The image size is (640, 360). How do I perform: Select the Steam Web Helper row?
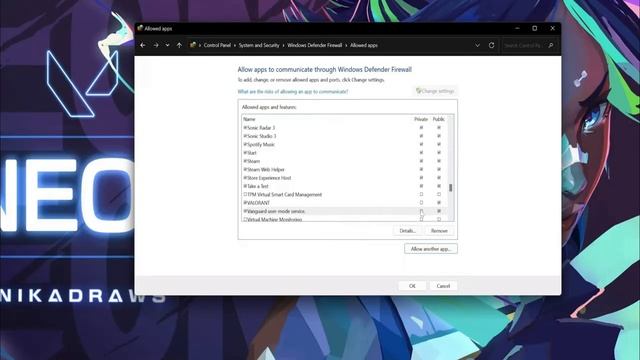[344, 169]
